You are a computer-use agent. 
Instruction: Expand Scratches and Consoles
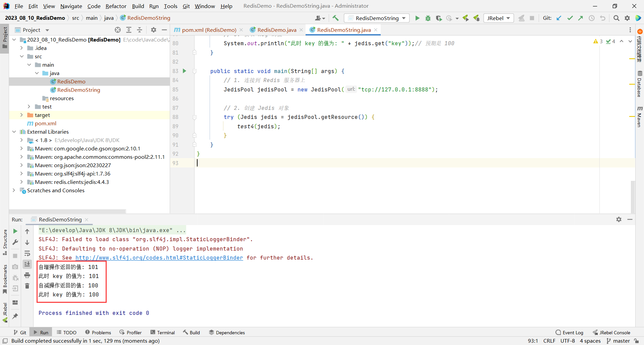point(14,190)
